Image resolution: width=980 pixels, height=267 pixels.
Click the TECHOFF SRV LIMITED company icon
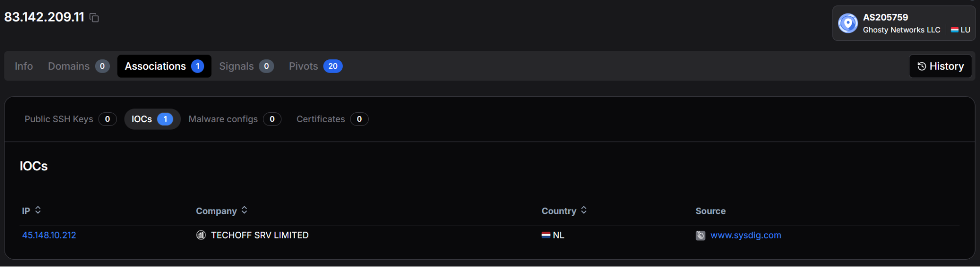pos(201,235)
